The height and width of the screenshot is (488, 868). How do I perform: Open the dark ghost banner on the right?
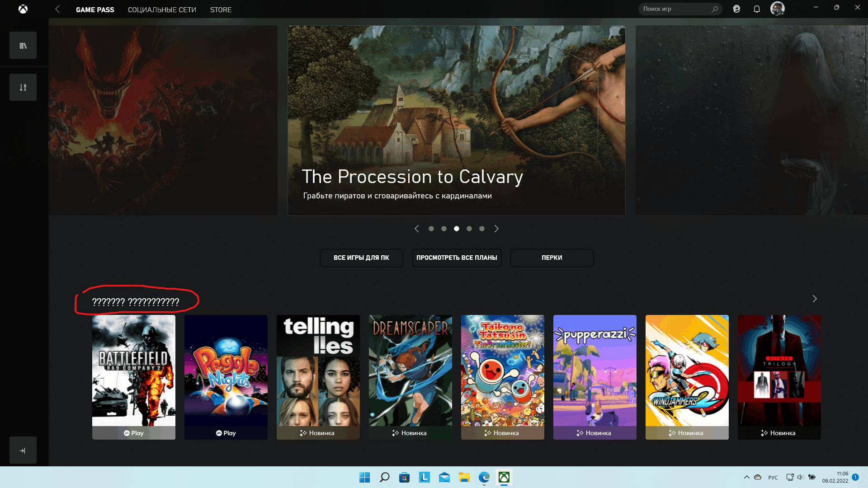[x=751, y=120]
